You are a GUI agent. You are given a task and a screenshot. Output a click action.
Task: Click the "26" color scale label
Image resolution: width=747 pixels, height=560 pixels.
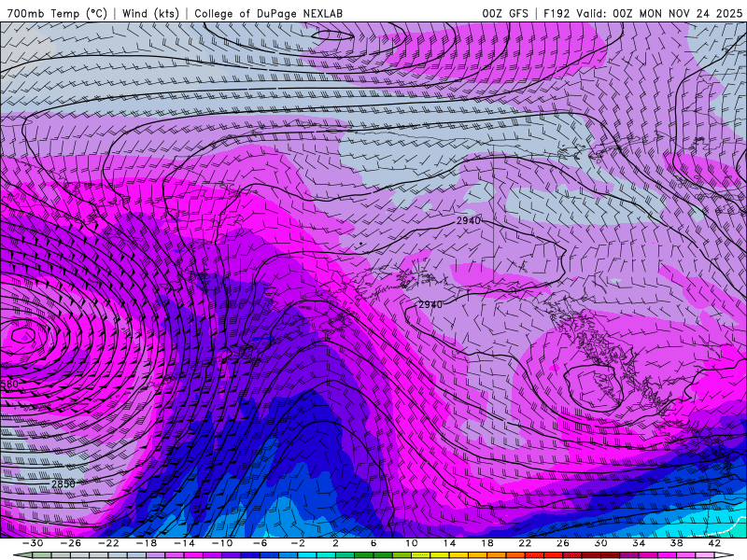tap(563, 543)
